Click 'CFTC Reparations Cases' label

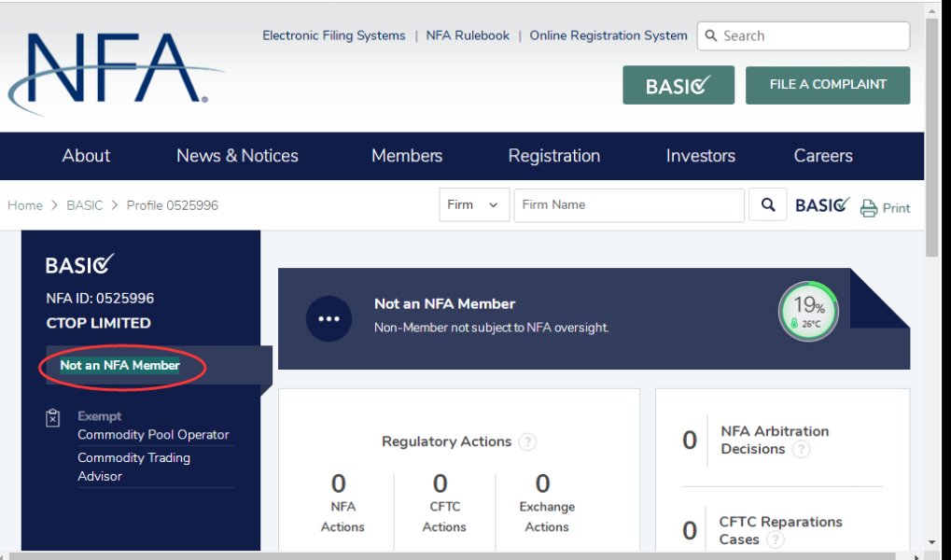pos(780,530)
